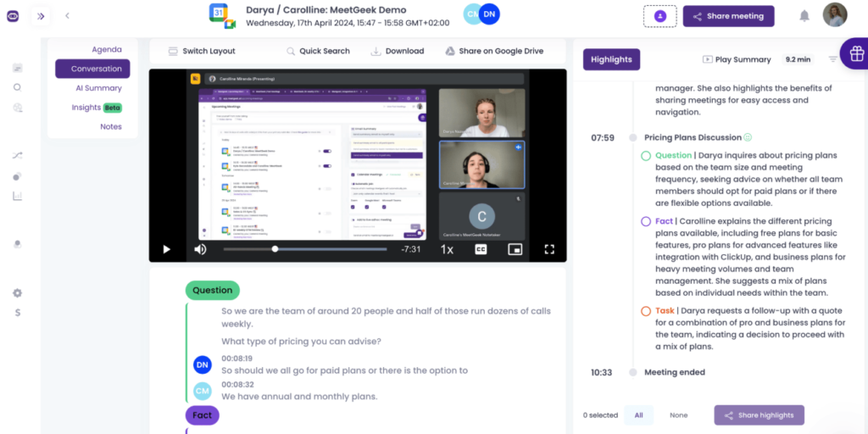Click Play Summary
Image resolution: width=868 pixels, height=434 pixels.
tap(737, 59)
